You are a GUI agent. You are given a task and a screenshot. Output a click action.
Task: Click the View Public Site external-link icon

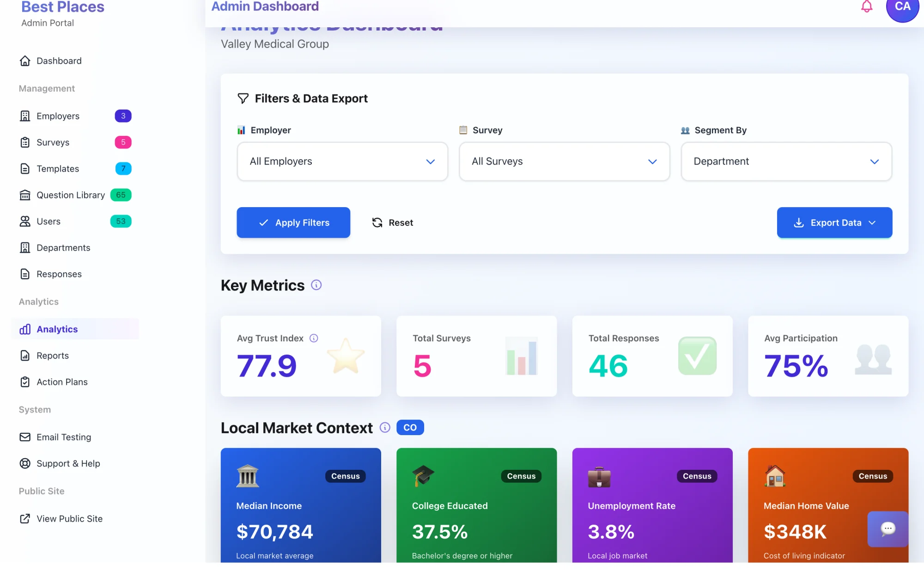click(x=25, y=519)
